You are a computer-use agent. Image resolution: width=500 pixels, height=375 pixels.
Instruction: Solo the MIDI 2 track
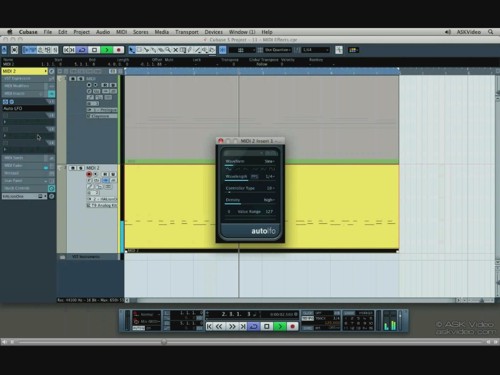pyautogui.click(x=80, y=168)
